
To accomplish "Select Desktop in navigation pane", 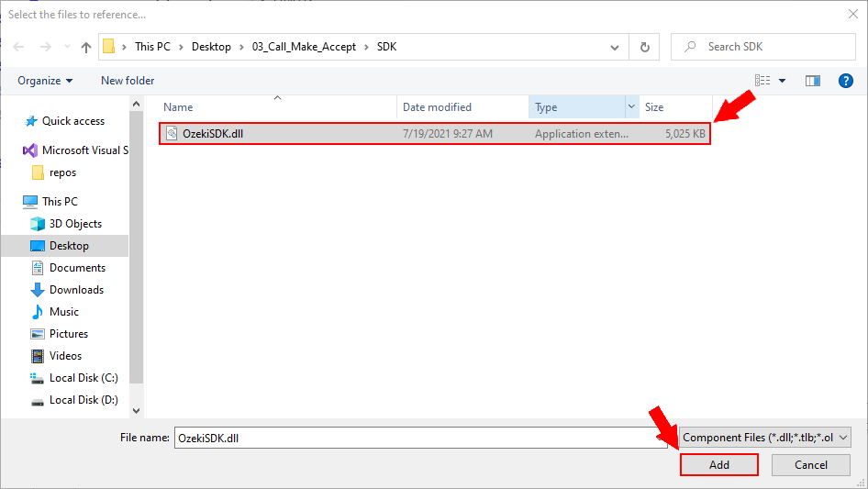I will pos(69,246).
